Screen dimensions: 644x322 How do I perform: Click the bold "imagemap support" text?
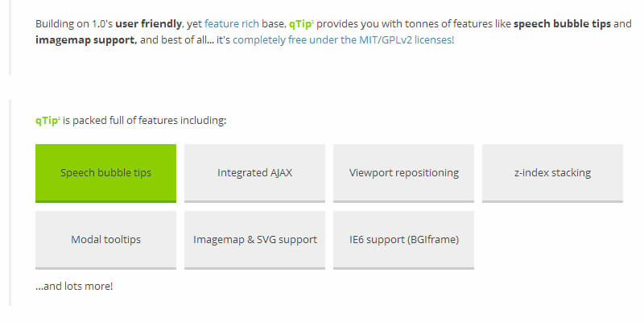click(85, 39)
